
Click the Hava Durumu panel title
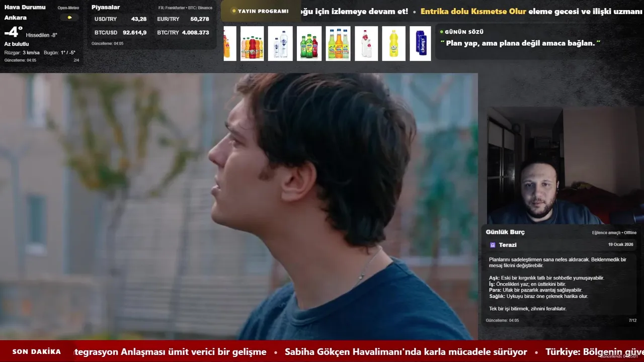pos(25,8)
